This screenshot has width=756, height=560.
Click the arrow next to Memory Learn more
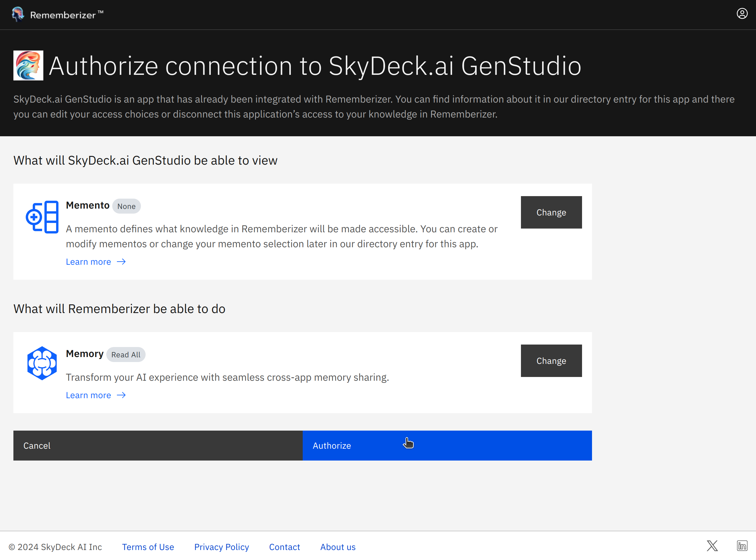pyautogui.click(x=121, y=395)
